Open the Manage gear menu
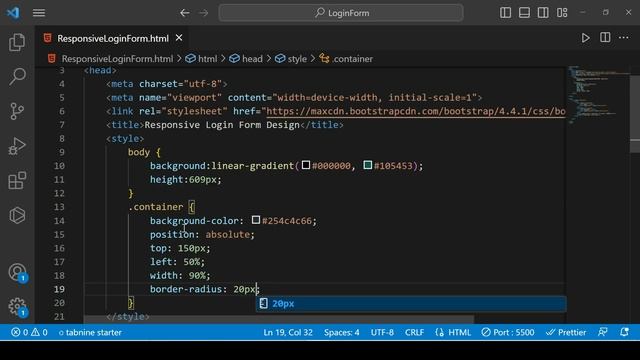This screenshot has height=360, width=640. point(17,307)
